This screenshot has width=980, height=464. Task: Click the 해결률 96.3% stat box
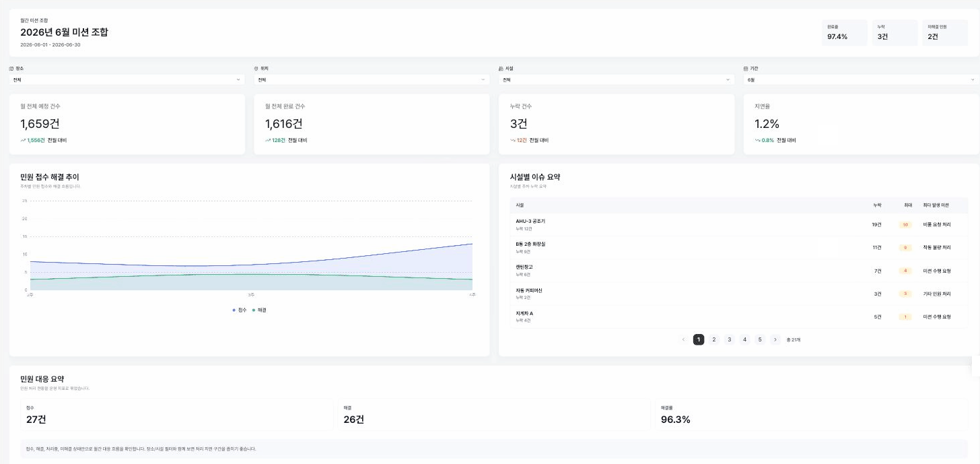click(812, 414)
